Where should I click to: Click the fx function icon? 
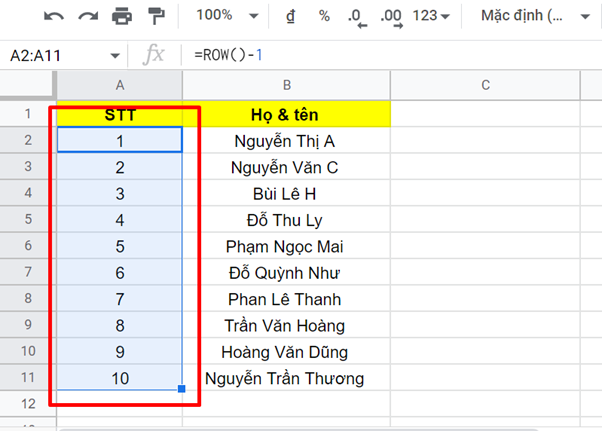click(154, 55)
